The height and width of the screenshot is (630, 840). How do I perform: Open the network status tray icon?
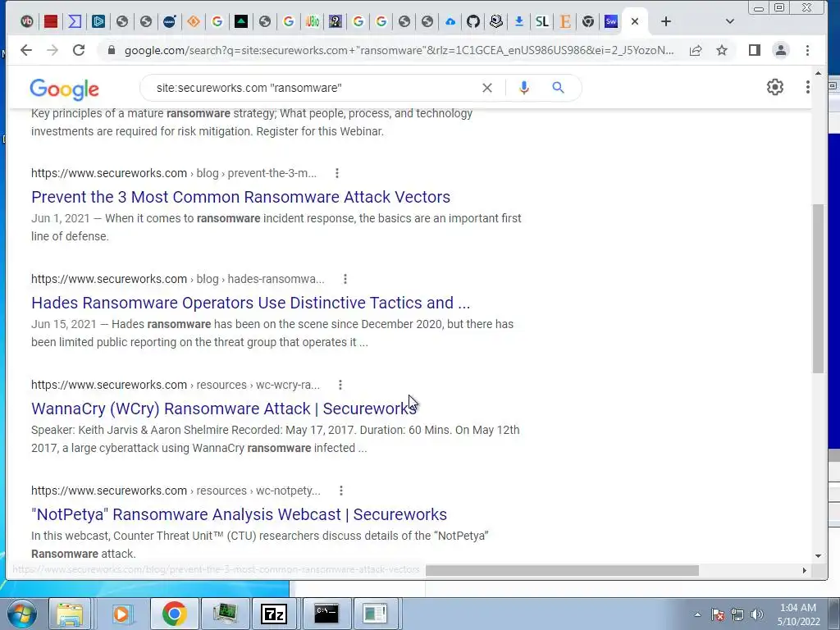click(x=737, y=615)
